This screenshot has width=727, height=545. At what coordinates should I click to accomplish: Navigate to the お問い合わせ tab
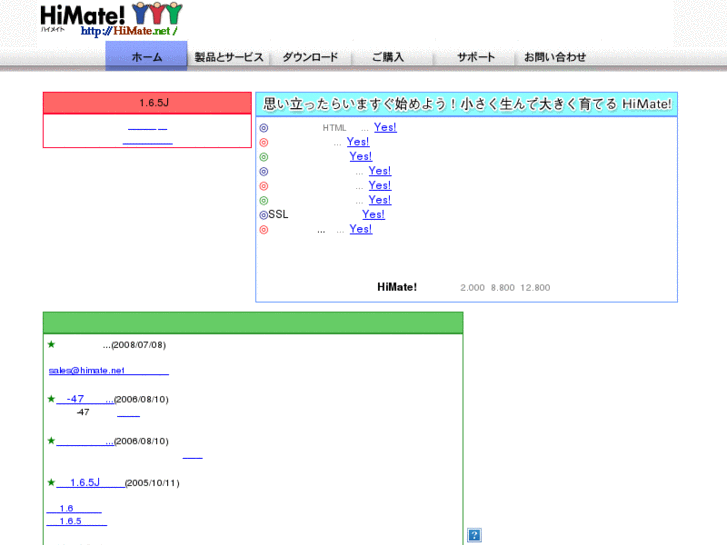555,57
